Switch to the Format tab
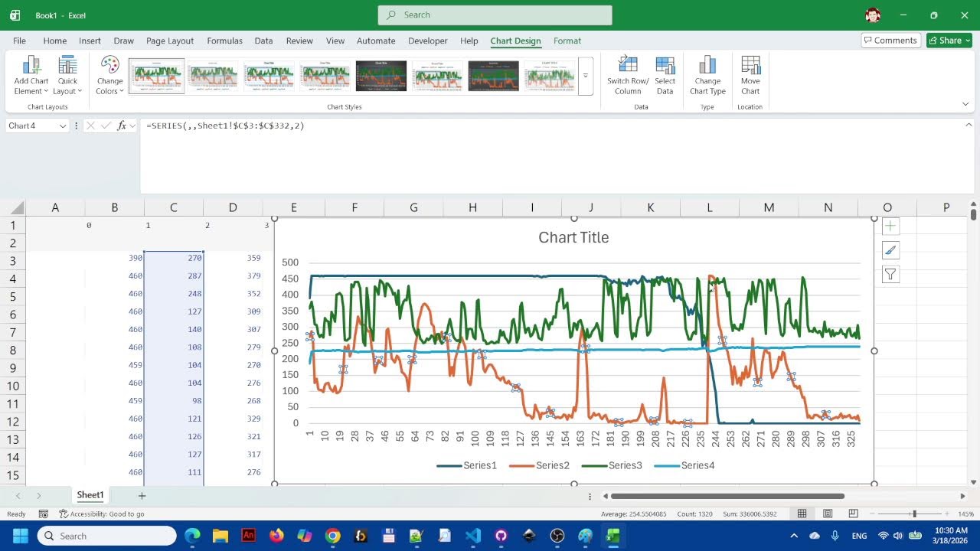The height and width of the screenshot is (551, 980). click(x=567, y=41)
